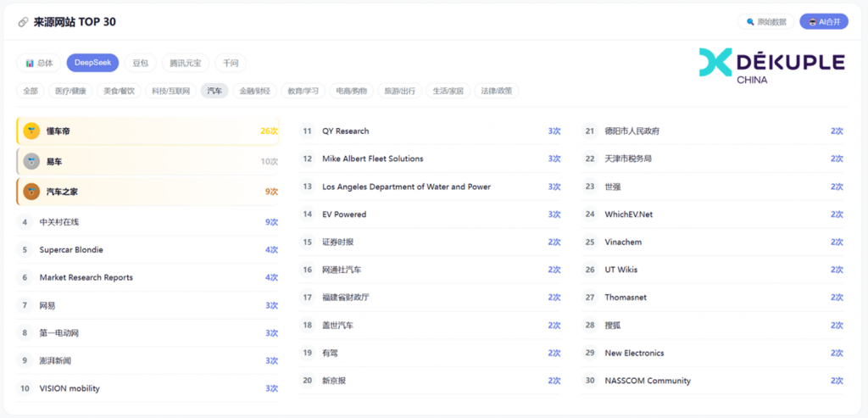The image size is (868, 418).
Task: Click the gold medal icon for 懂车帝
Action: [x=31, y=131]
